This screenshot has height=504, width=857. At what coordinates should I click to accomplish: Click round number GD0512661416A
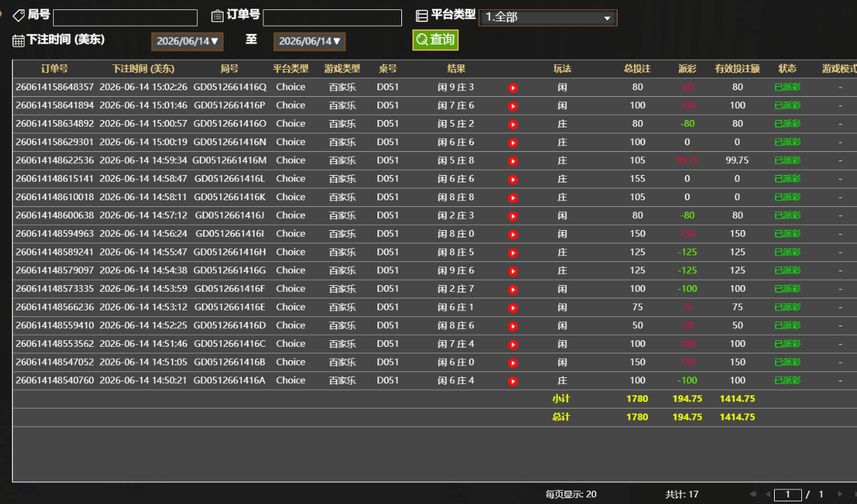click(x=230, y=380)
